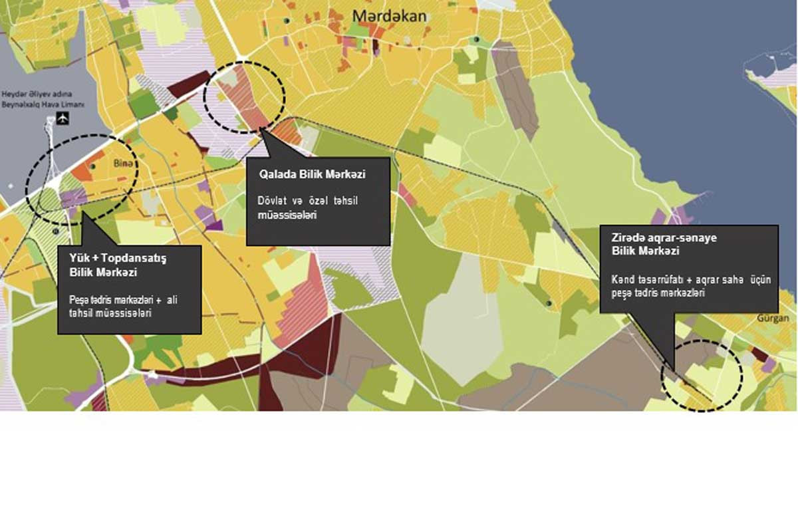
Task: Click the Binə settlement label
Action: point(124,163)
